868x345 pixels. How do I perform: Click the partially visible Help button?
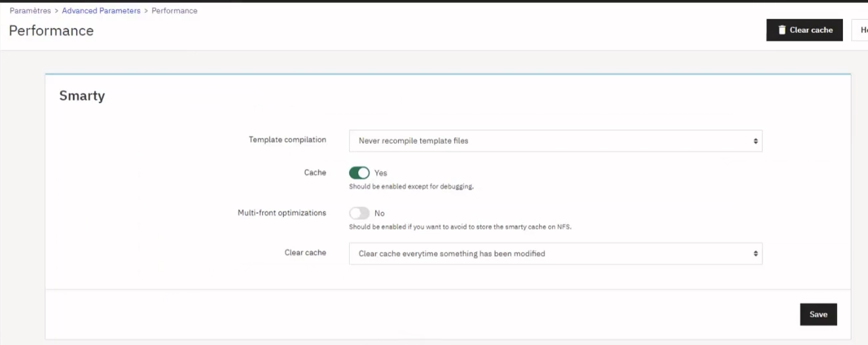(862, 30)
